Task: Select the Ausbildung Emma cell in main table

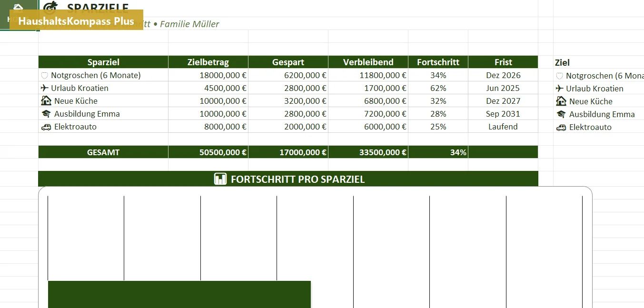Action: click(x=103, y=114)
